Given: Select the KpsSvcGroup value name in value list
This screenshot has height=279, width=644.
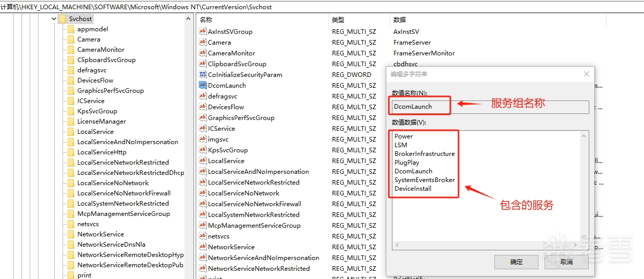Looking at the screenshot, I should click(228, 150).
